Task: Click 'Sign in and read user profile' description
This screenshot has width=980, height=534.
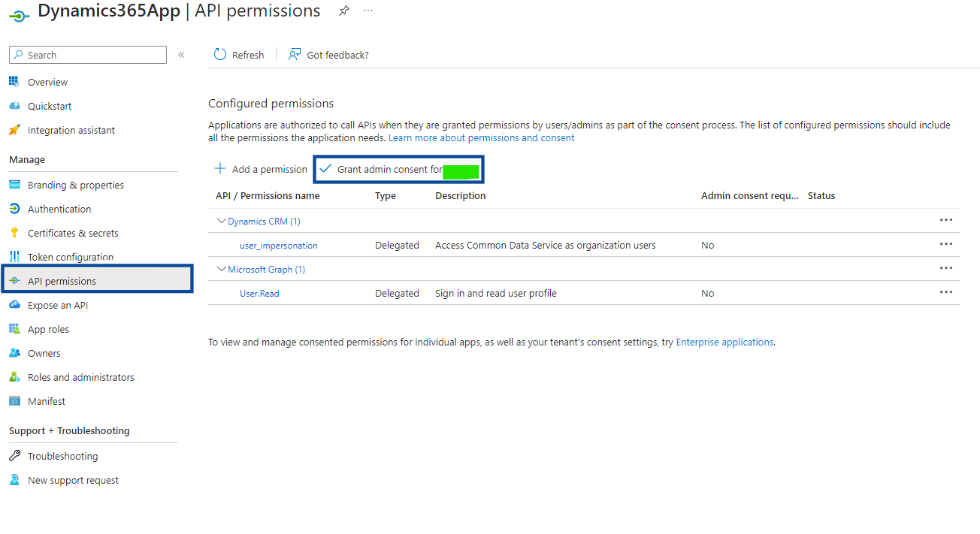Action: click(x=496, y=293)
